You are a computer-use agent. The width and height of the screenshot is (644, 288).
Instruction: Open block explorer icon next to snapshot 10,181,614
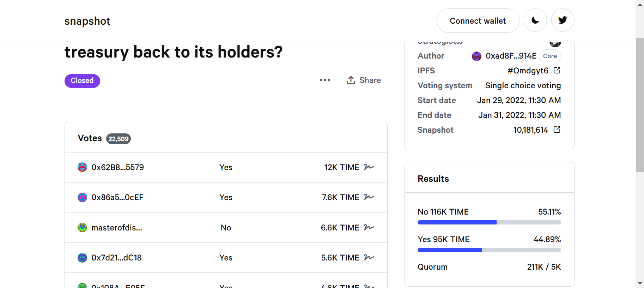coord(557,130)
